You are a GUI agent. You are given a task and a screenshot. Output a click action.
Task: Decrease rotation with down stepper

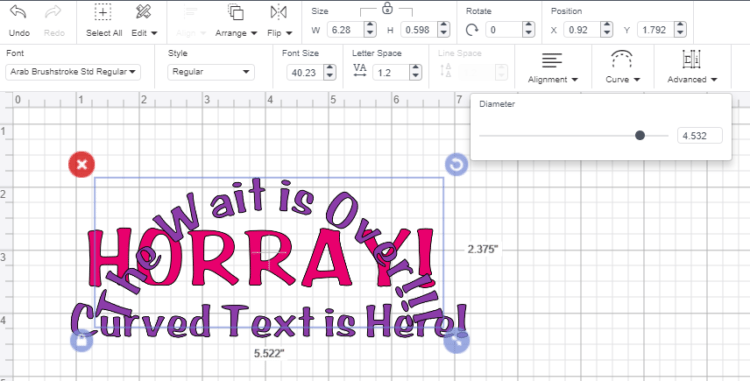pyautogui.click(x=528, y=34)
